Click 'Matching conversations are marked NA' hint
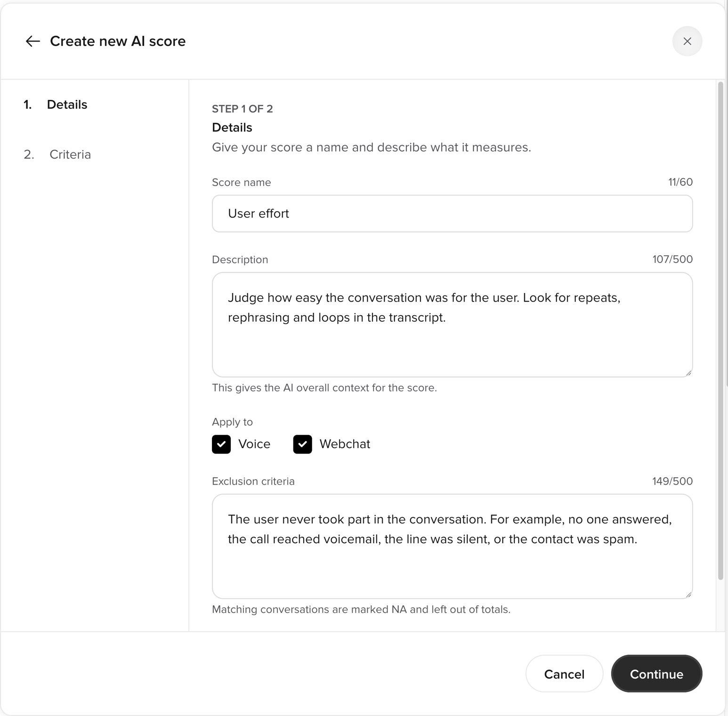This screenshot has height=716, width=728. point(361,610)
